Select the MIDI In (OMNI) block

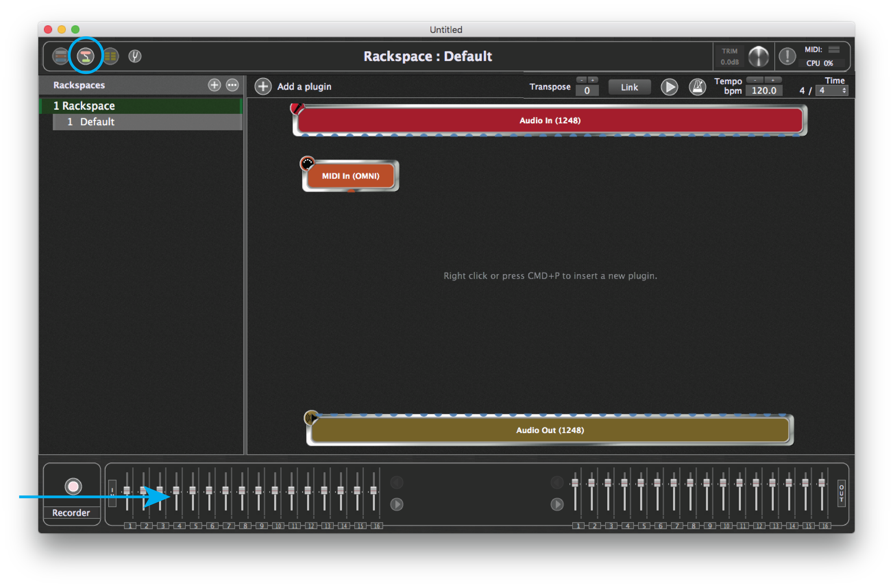[351, 176]
